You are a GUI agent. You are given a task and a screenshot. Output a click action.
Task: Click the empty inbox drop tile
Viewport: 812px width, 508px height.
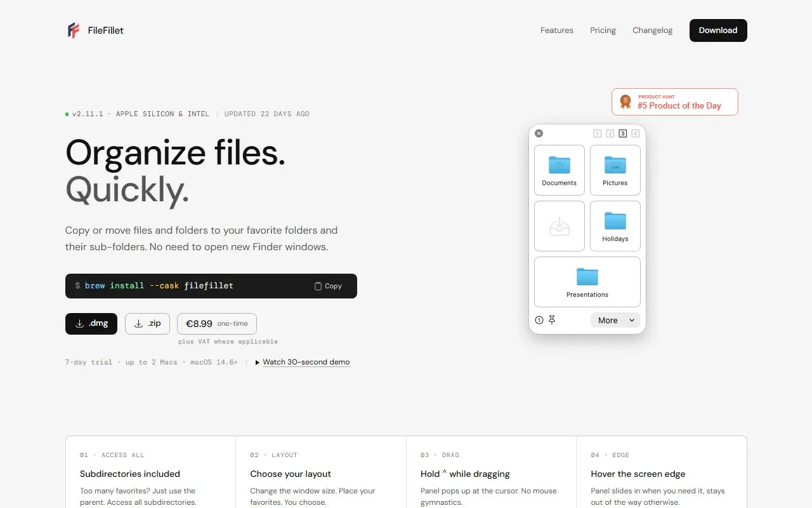(x=560, y=226)
